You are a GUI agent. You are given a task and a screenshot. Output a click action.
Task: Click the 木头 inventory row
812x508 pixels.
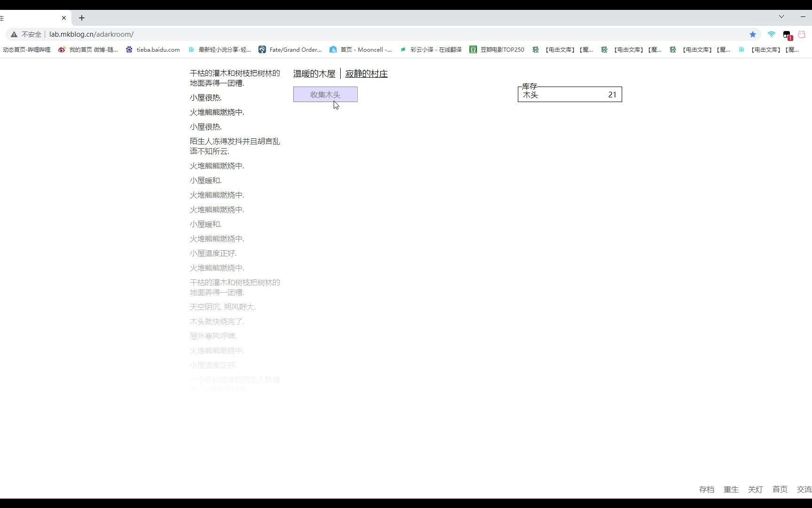tap(570, 95)
